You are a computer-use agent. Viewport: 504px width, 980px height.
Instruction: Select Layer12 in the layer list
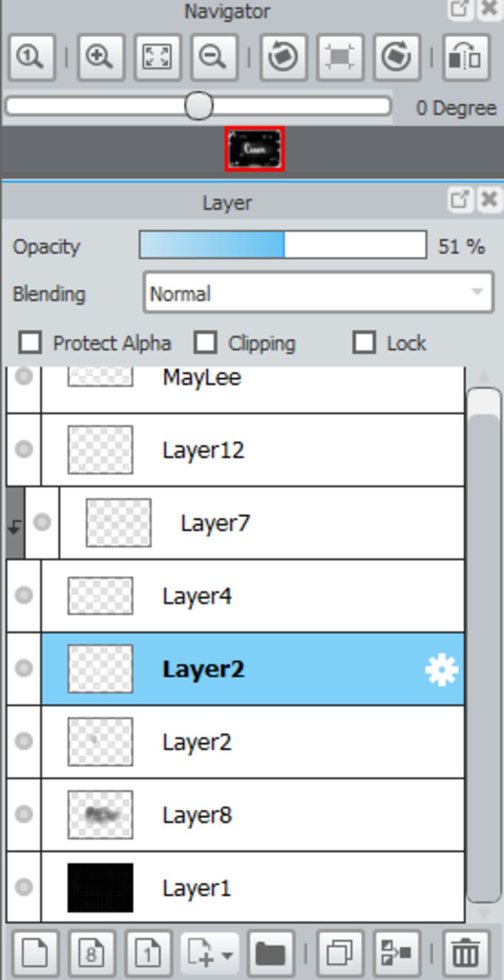point(253,450)
